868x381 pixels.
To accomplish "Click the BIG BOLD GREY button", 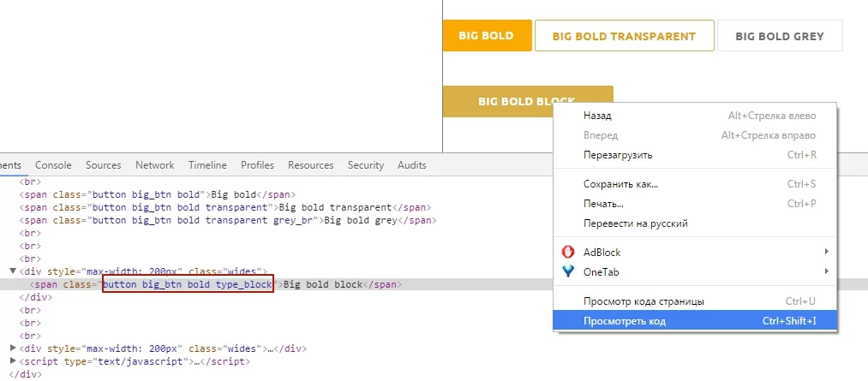I will [780, 36].
